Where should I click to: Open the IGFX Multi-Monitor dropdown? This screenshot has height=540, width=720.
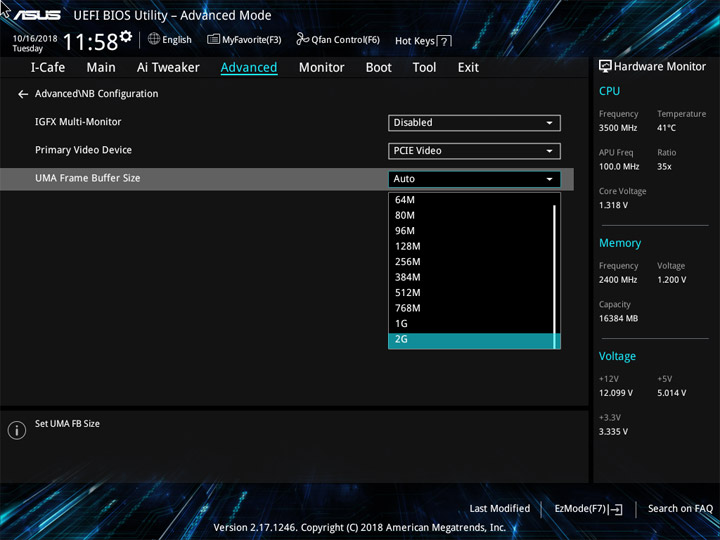click(x=474, y=123)
